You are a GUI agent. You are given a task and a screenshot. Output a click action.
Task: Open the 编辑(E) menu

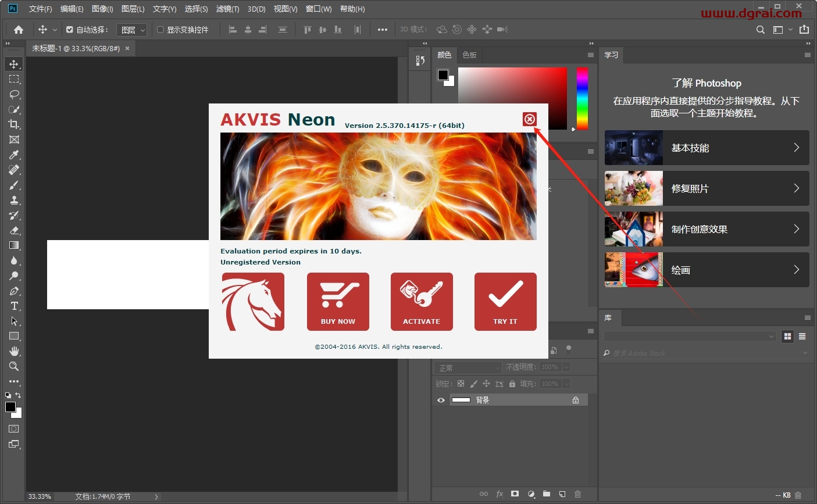tap(72, 9)
